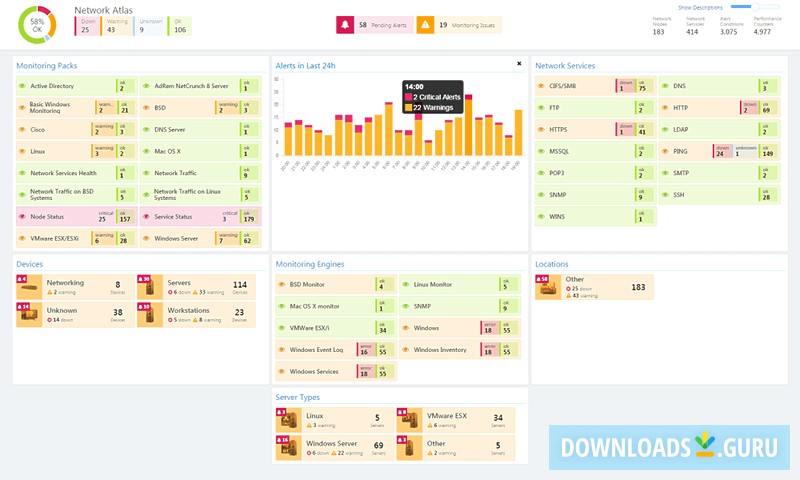Click the orange warning triangle Monitoring Issues icon
Image resolution: width=800 pixels, height=480 pixels.
(x=425, y=25)
